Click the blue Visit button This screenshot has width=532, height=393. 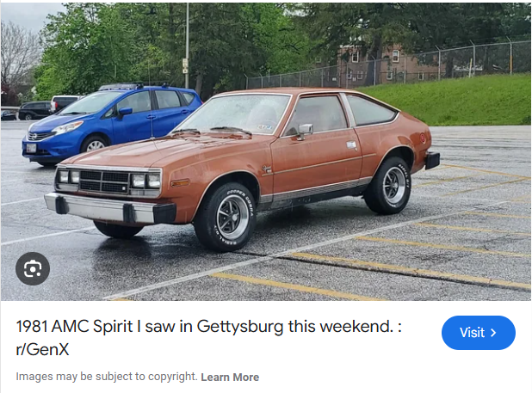479,333
